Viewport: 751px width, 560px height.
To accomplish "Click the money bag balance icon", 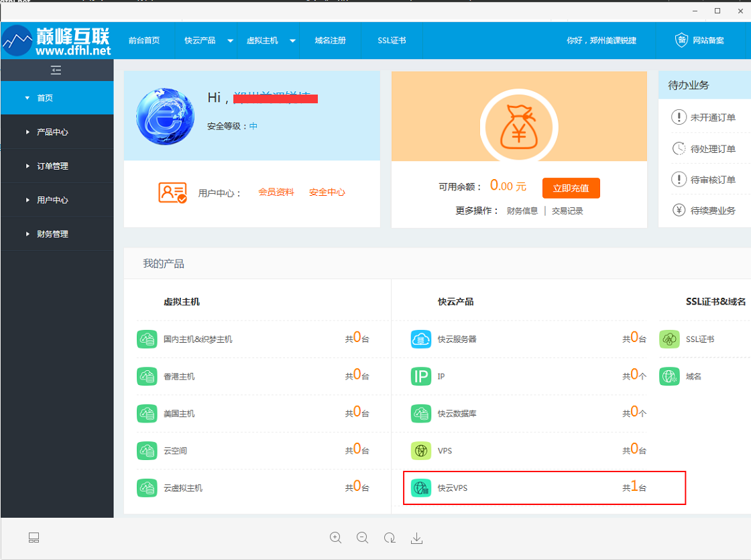I will (519, 127).
